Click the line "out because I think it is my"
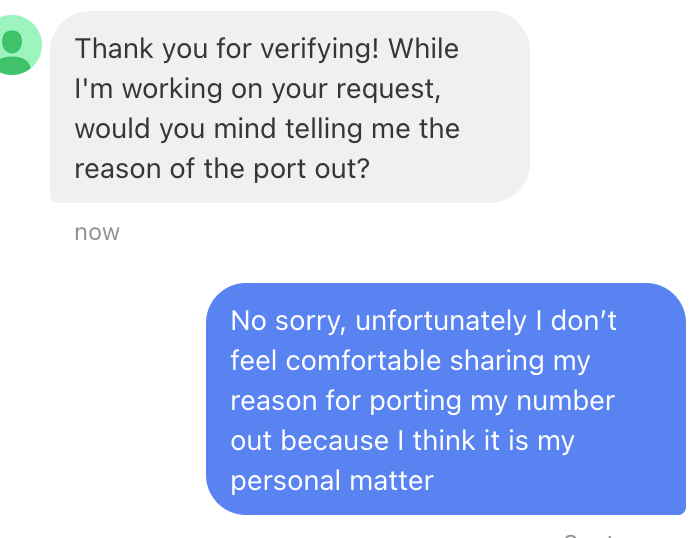Screen dimensions: 700x538 [402, 441]
